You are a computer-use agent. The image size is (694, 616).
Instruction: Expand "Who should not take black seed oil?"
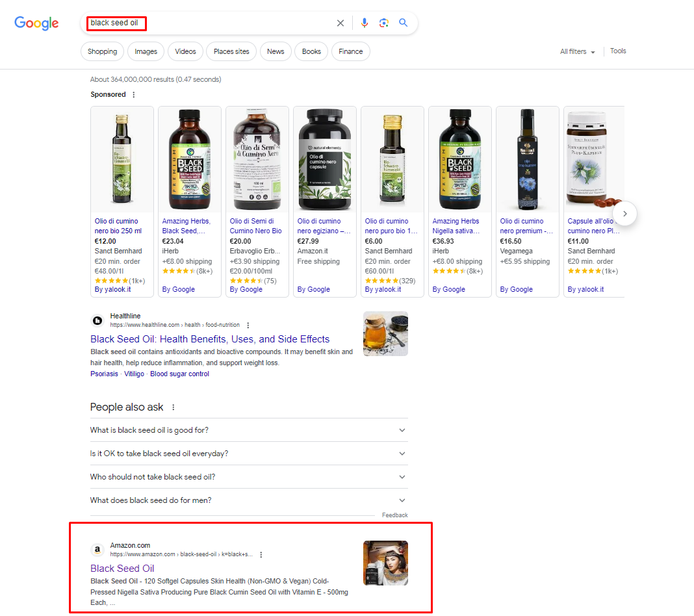pyautogui.click(x=249, y=477)
